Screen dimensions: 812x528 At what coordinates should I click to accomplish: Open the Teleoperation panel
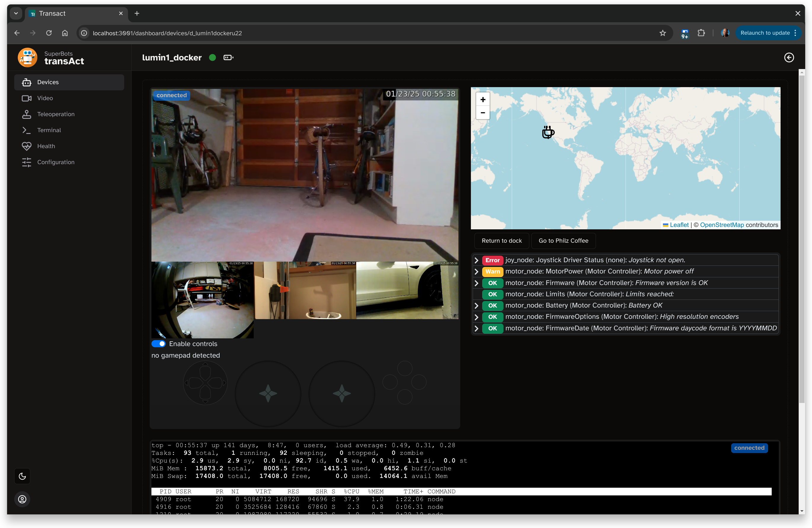[56, 114]
